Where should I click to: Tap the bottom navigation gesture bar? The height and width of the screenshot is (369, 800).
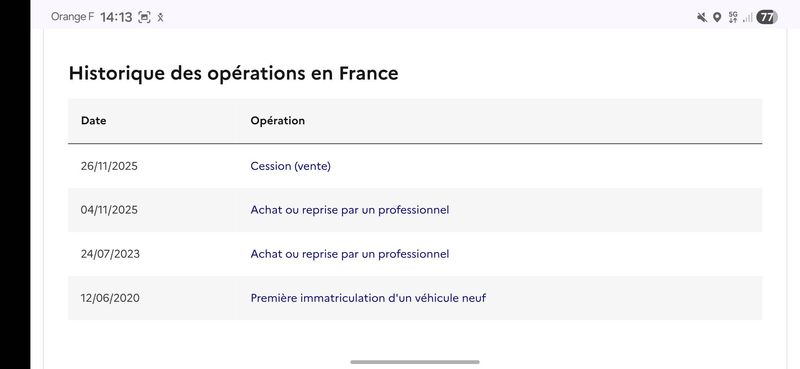[415, 362]
